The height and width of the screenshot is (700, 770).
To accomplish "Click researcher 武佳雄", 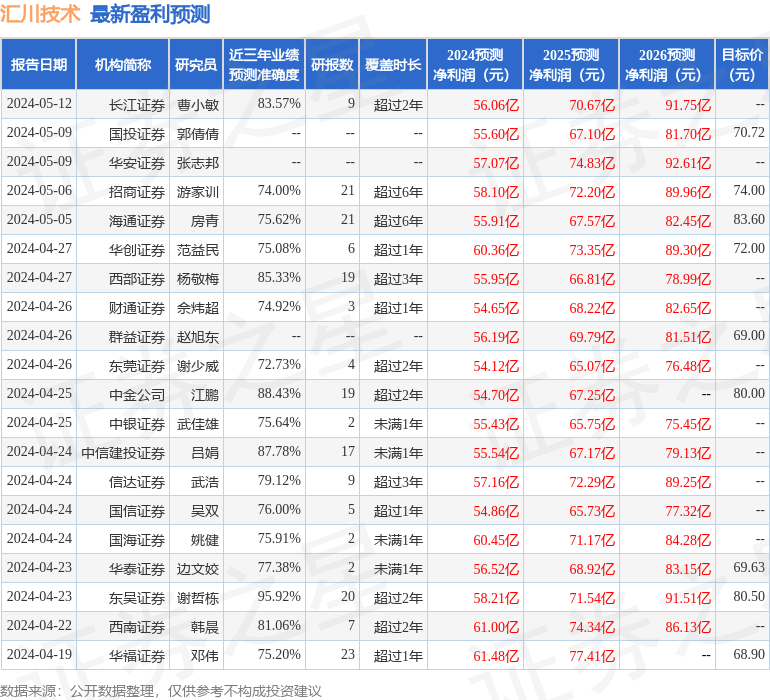I will tap(198, 424).
